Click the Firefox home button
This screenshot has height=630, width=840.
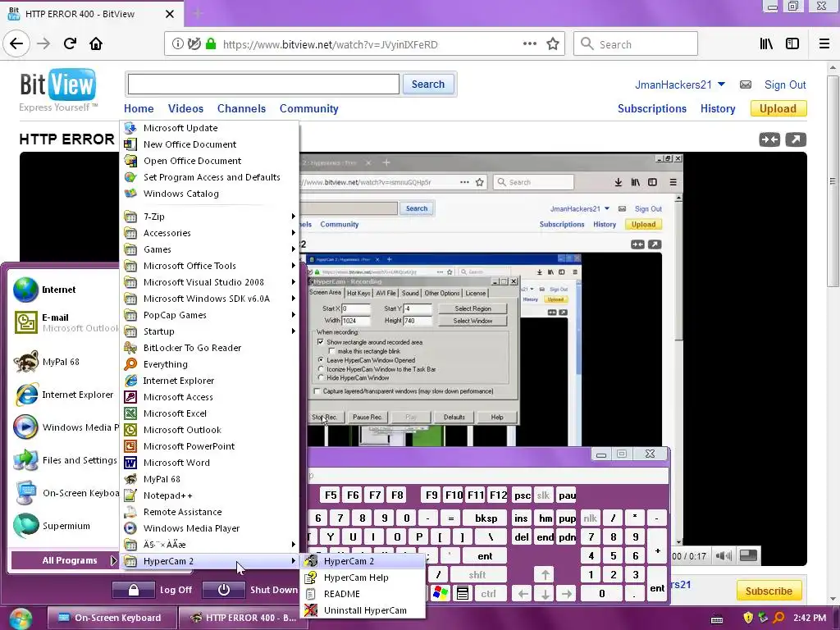pyautogui.click(x=96, y=44)
